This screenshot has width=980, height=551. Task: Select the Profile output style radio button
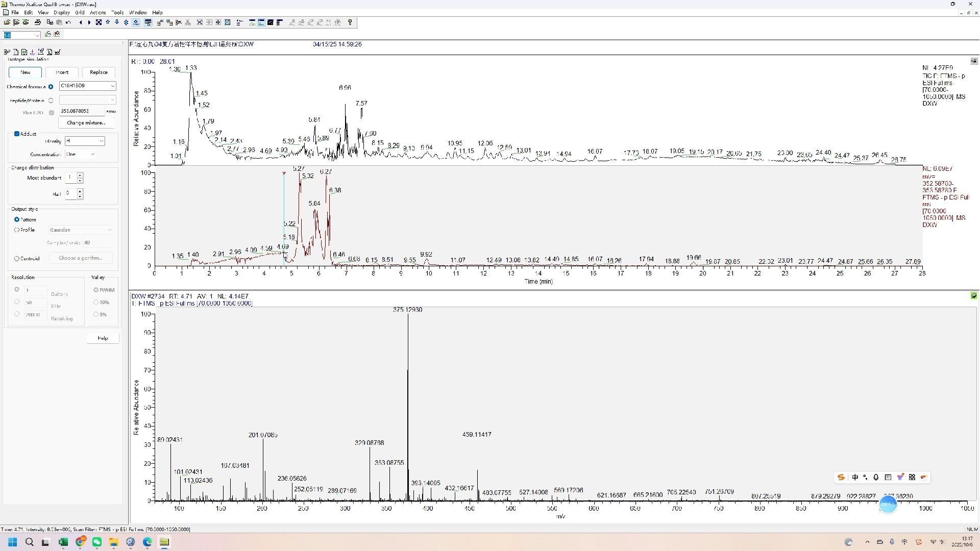point(17,230)
